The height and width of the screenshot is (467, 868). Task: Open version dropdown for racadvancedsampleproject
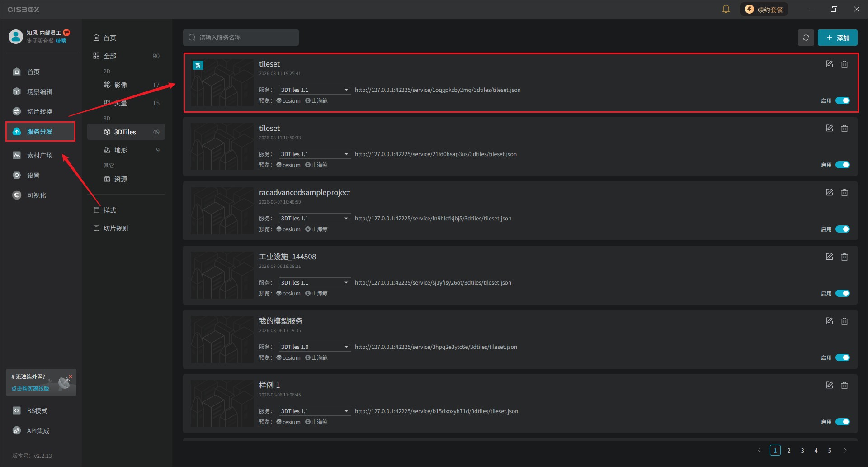[x=315, y=218]
